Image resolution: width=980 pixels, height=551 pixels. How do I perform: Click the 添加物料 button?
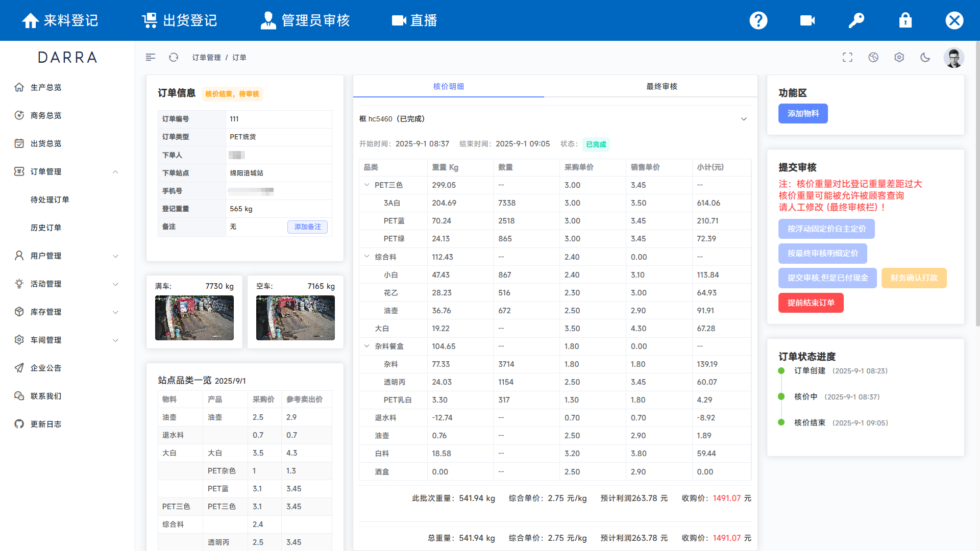point(803,113)
